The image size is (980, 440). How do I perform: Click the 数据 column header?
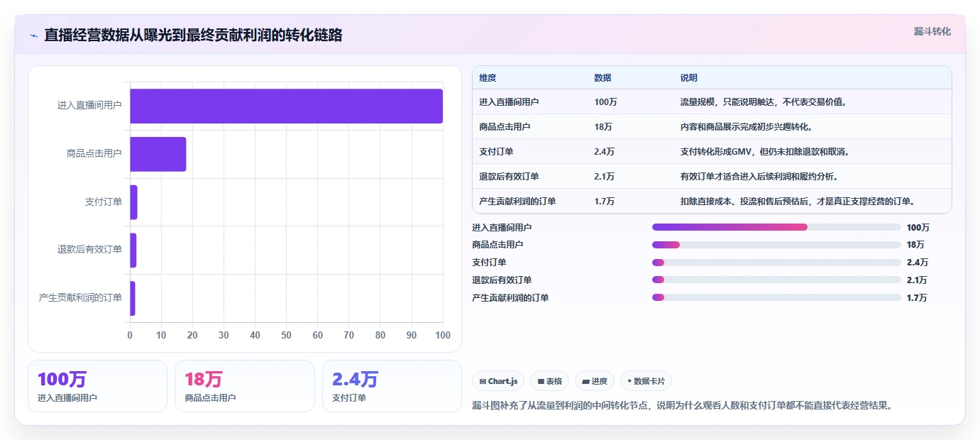point(602,78)
